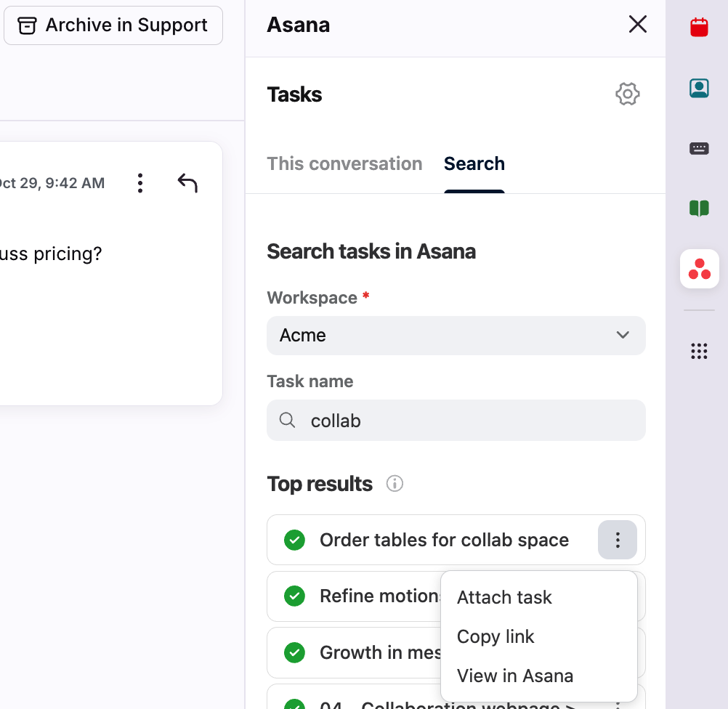Open the green book knowledge base icon
Image resolution: width=728 pixels, height=709 pixels.
[699, 209]
